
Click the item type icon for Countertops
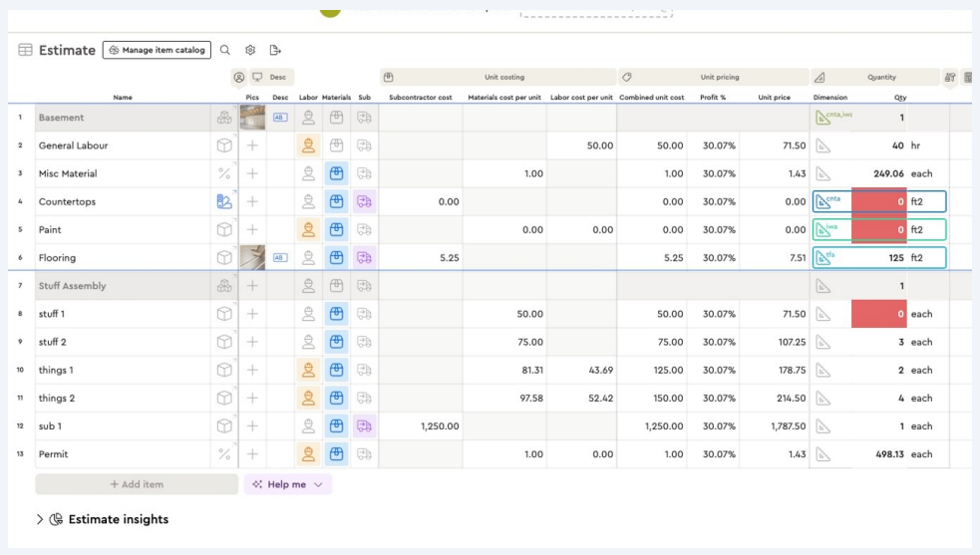click(x=224, y=201)
